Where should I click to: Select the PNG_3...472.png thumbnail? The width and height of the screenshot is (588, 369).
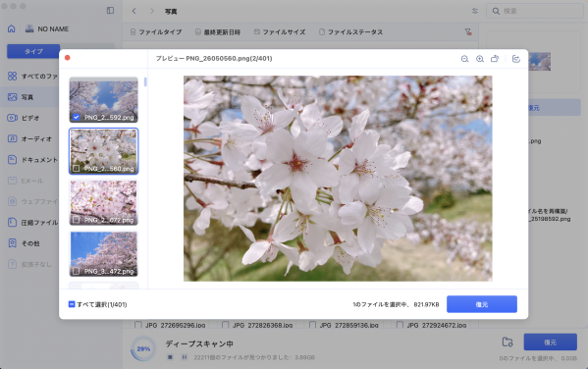(x=103, y=253)
